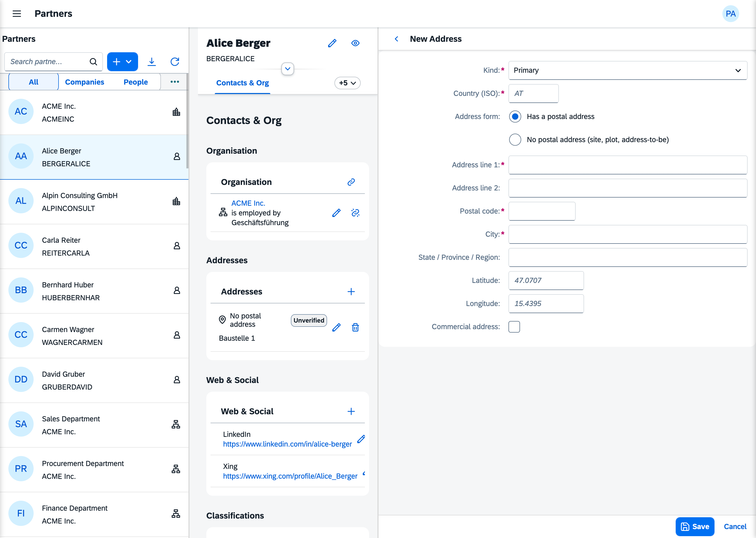Toggle the eye preview for Alice Berger

tap(355, 43)
